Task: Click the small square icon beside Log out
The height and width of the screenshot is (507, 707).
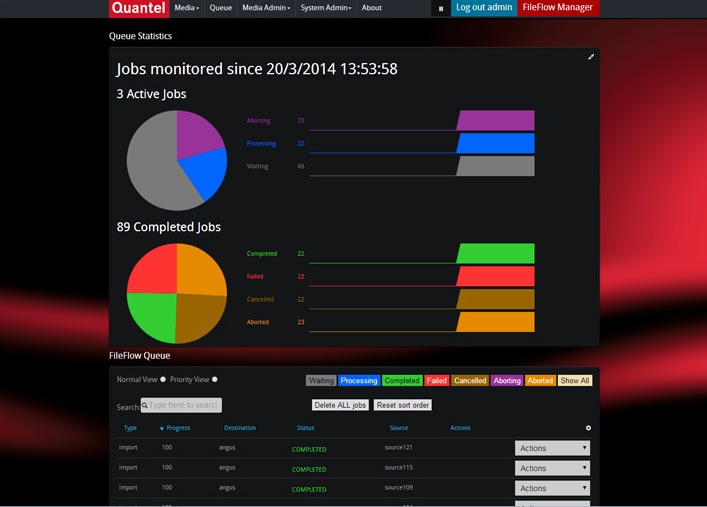Action: tap(441, 8)
